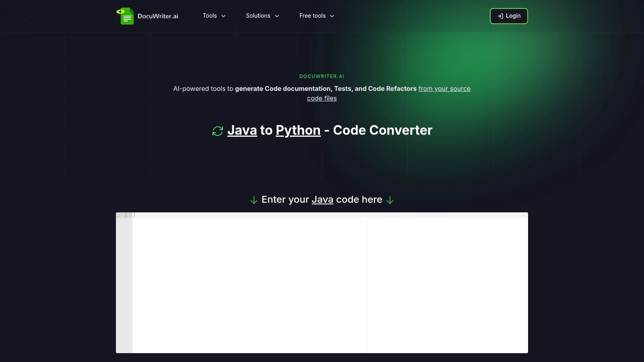Click the Login button
Image resolution: width=644 pixels, height=362 pixels.
click(509, 16)
